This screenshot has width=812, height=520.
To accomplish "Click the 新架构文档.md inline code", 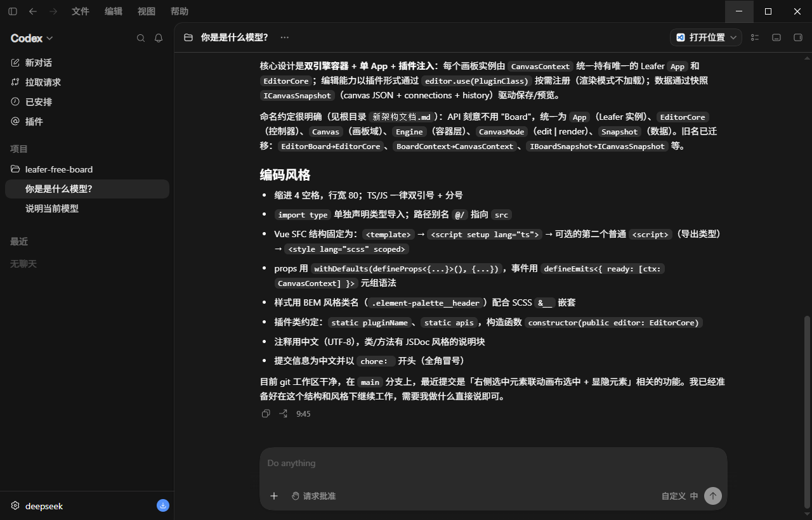I will pyautogui.click(x=402, y=117).
